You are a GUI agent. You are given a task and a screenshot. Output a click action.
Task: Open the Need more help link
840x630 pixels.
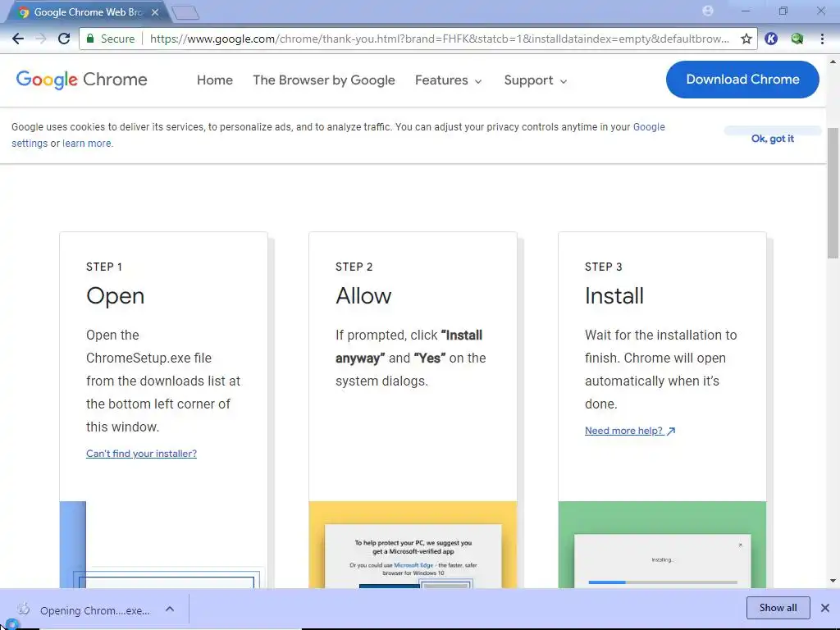coord(623,431)
